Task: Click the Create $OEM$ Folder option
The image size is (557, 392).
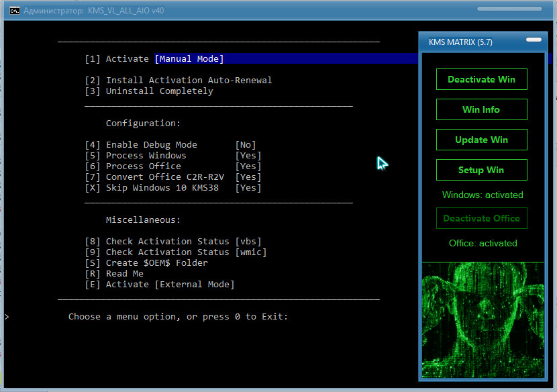Action: point(146,263)
